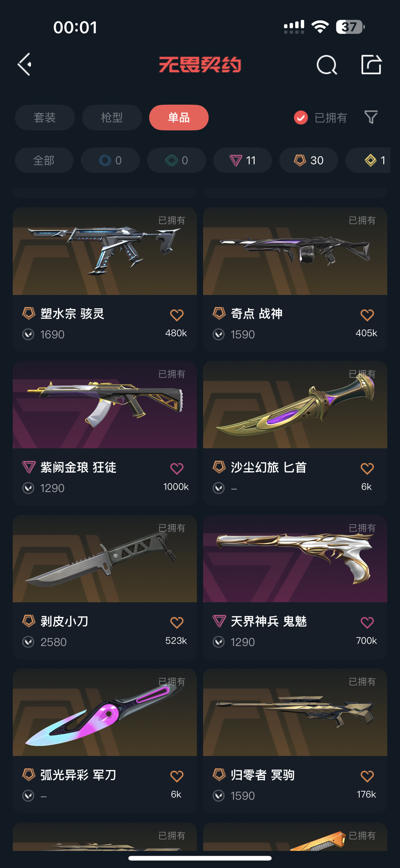Open the search magnifier icon
This screenshot has width=400, height=868.
(x=327, y=65)
